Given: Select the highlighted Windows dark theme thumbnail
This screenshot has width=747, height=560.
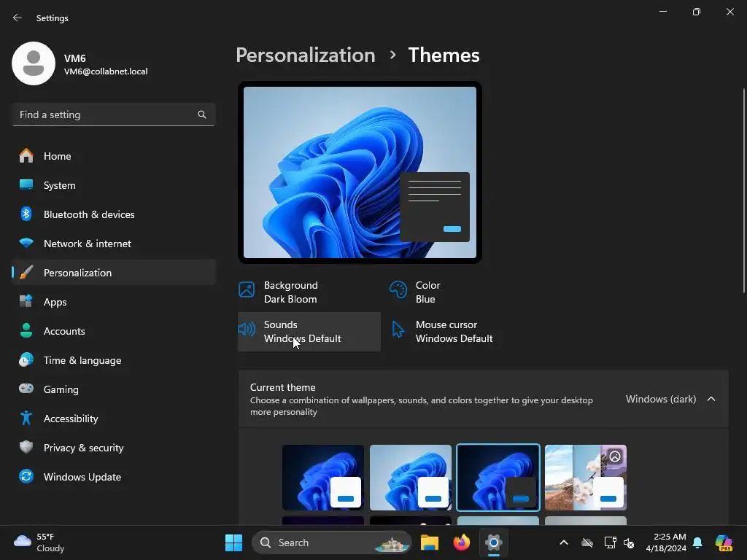Looking at the screenshot, I should pos(498,478).
